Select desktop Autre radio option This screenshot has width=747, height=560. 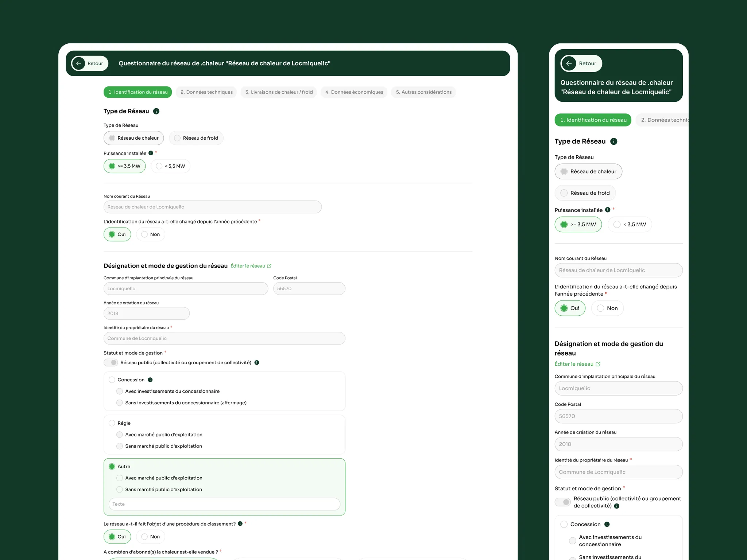point(112,467)
